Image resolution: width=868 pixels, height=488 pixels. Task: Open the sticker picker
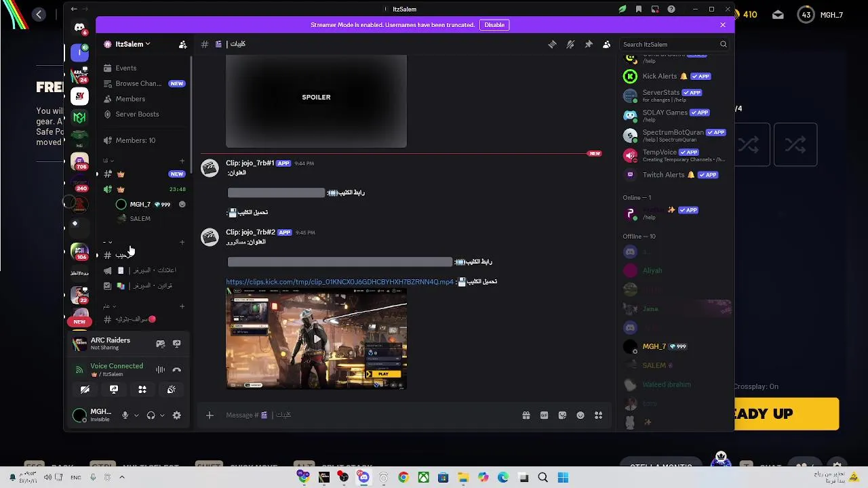click(562, 415)
